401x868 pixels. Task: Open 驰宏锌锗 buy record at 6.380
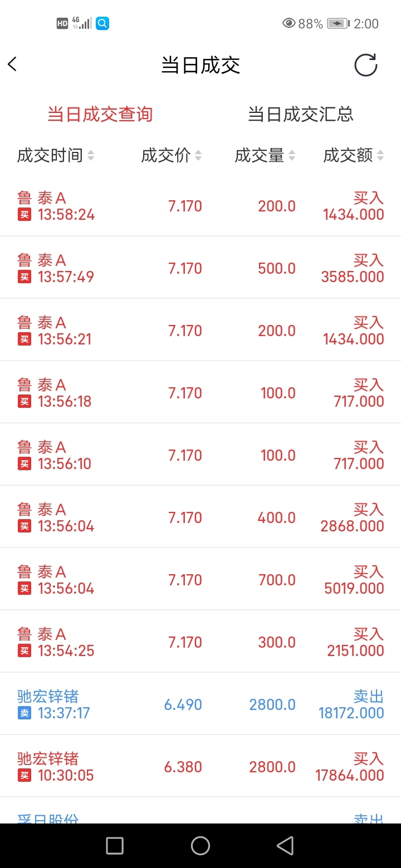click(x=200, y=767)
